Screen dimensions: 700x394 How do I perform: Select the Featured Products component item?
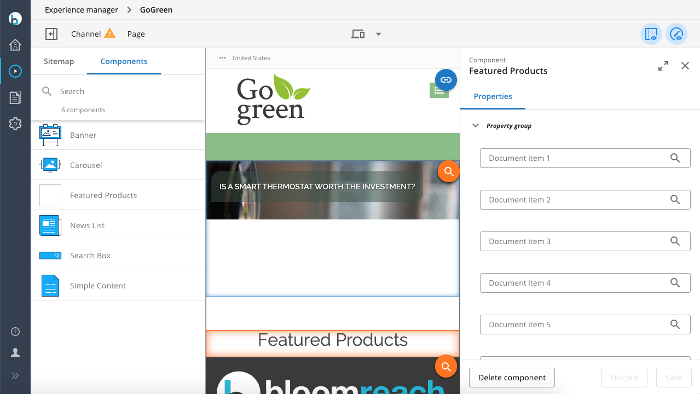[118, 195]
